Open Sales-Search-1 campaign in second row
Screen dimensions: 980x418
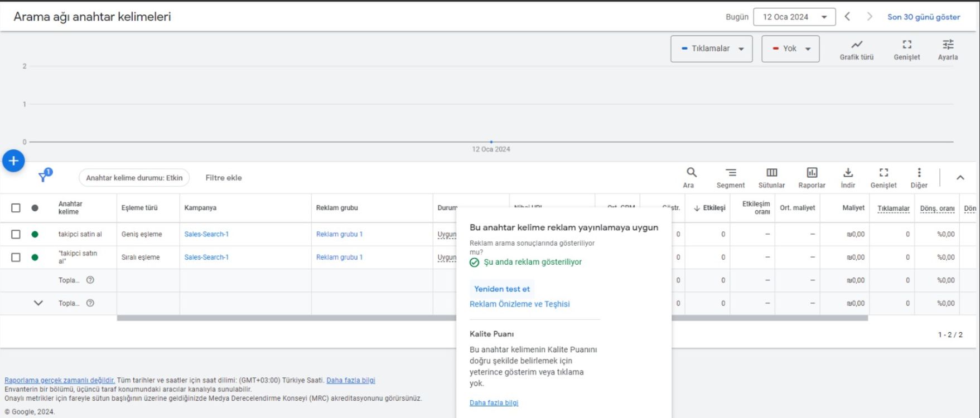[206, 257]
